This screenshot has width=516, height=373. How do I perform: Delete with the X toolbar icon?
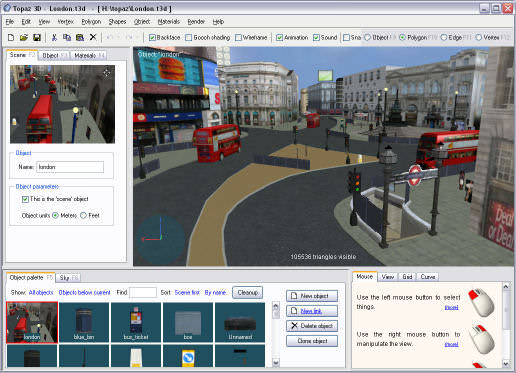pos(93,37)
